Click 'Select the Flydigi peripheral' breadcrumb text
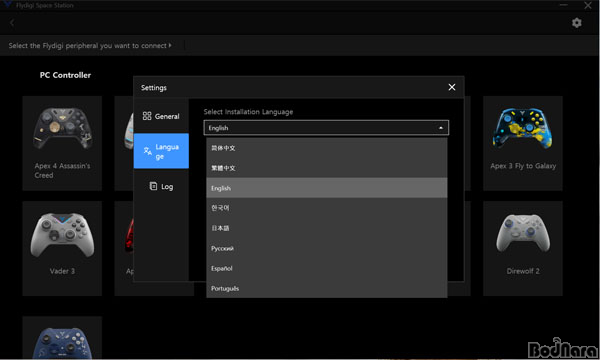This screenshot has width=600, height=360. pyautogui.click(x=87, y=46)
